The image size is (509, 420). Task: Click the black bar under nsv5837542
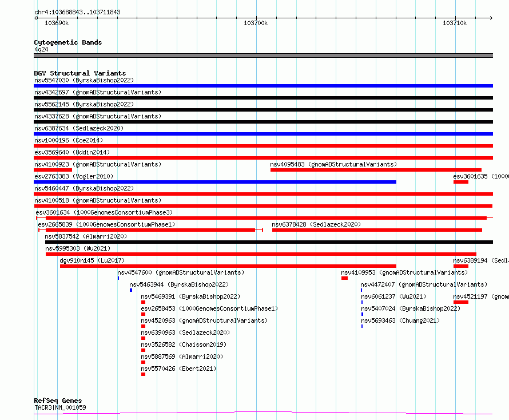coord(269,242)
